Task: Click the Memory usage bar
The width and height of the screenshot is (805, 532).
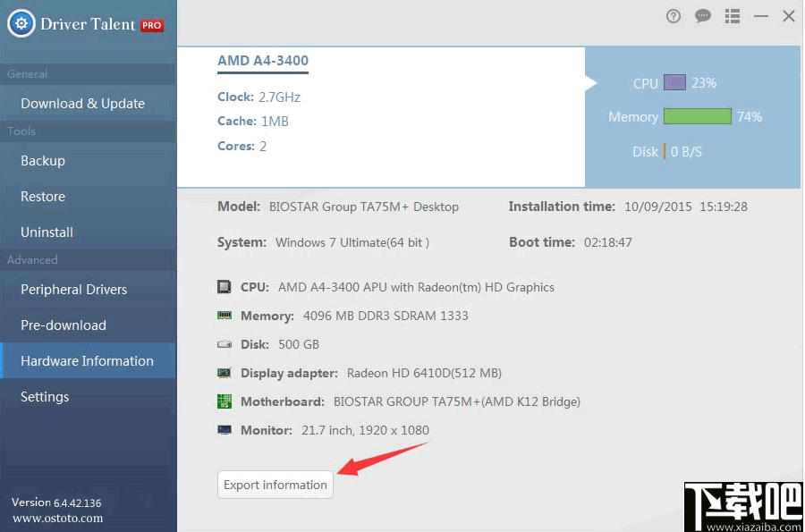Action: point(697,116)
